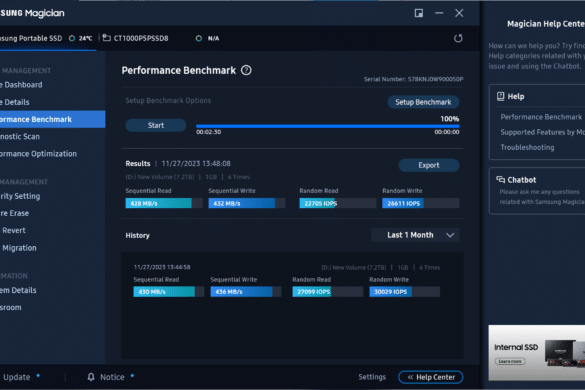Open Diagnostic Scan from the sidebar

coord(20,136)
